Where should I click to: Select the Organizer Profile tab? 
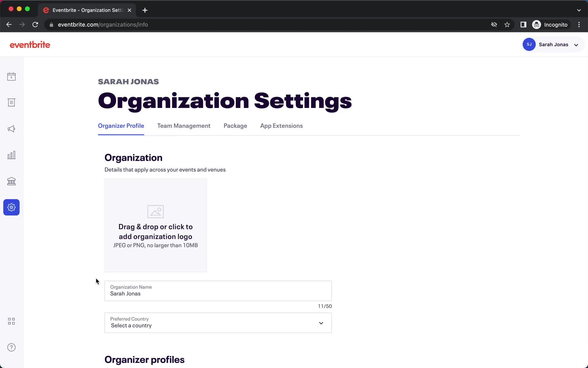click(x=121, y=125)
